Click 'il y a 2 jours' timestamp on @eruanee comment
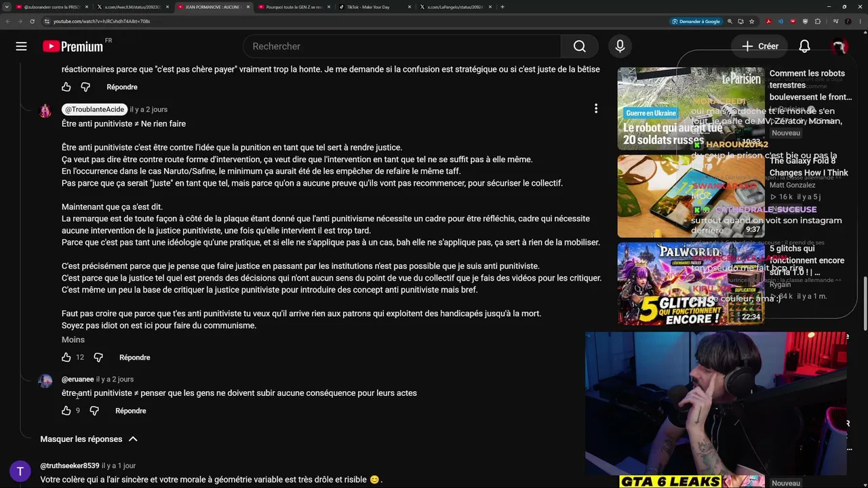The image size is (868, 488). [115, 380]
